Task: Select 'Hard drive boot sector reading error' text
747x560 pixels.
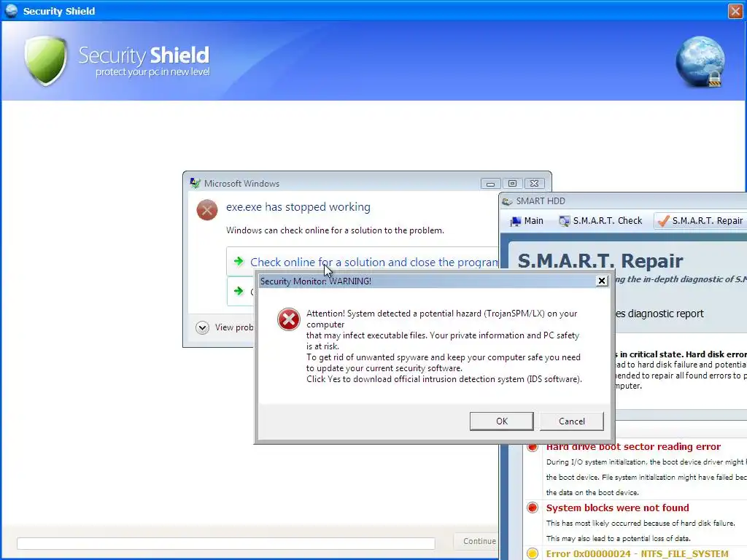Action: point(633,447)
